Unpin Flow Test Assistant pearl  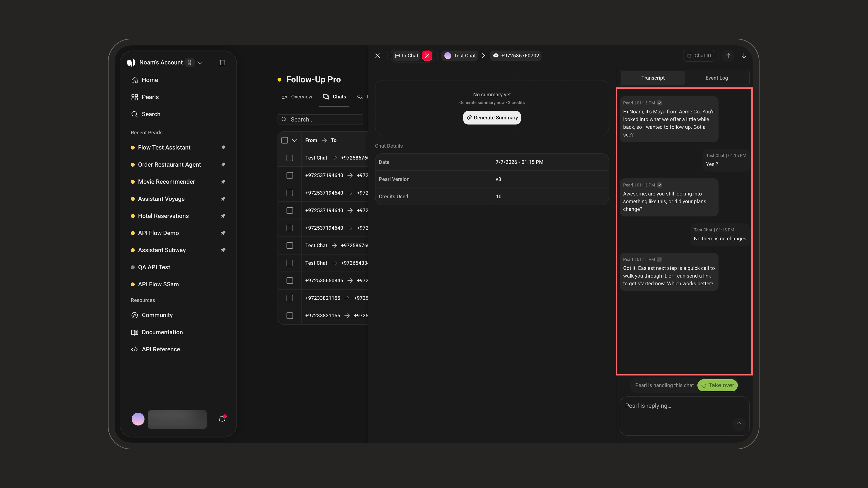pyautogui.click(x=223, y=148)
